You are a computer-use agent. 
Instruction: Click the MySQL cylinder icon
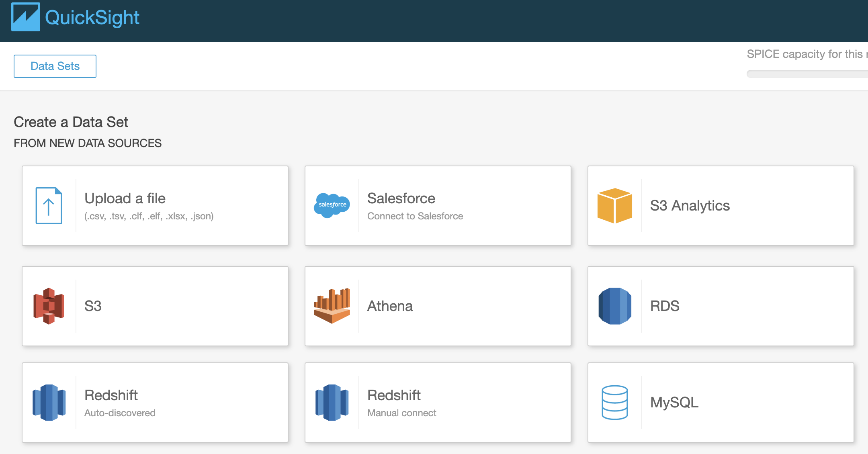[614, 403]
